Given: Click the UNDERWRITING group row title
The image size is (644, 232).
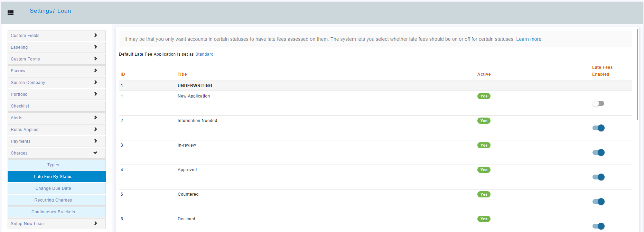Looking at the screenshot, I should click(x=195, y=86).
